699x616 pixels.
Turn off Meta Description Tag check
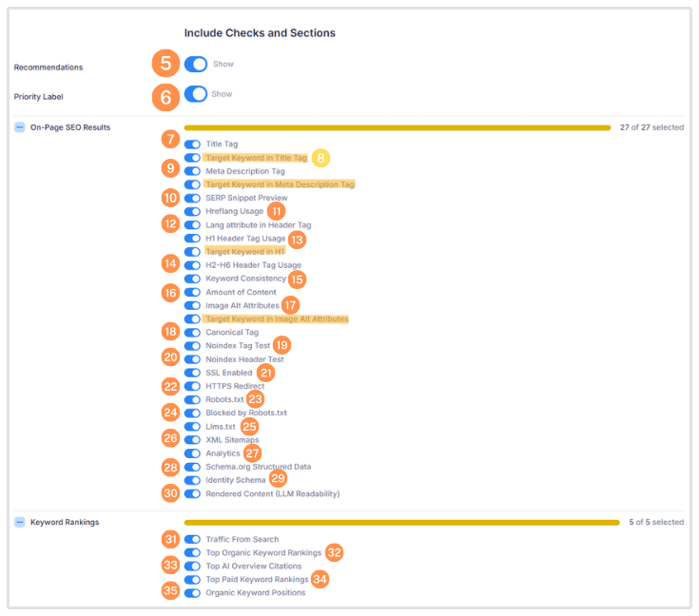192,171
